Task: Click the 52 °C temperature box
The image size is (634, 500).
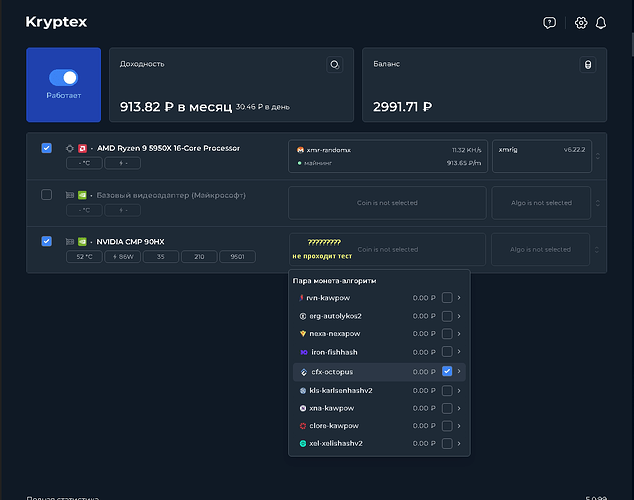Action: point(84,257)
